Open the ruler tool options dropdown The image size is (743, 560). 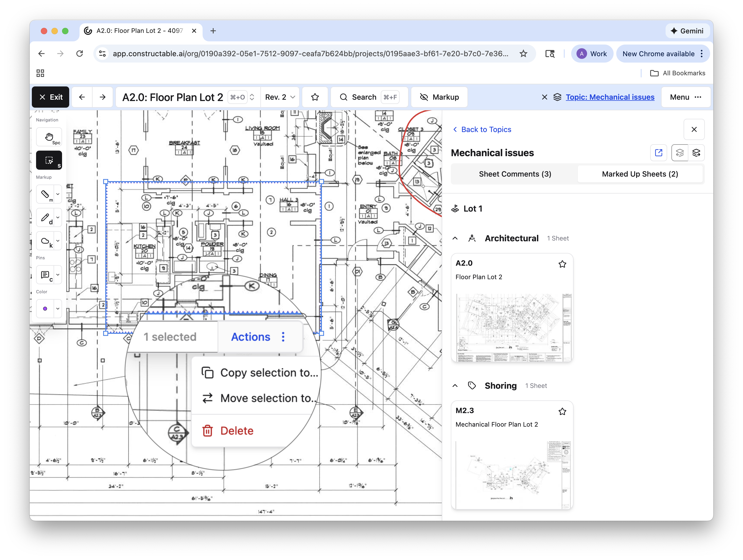pyautogui.click(x=58, y=194)
